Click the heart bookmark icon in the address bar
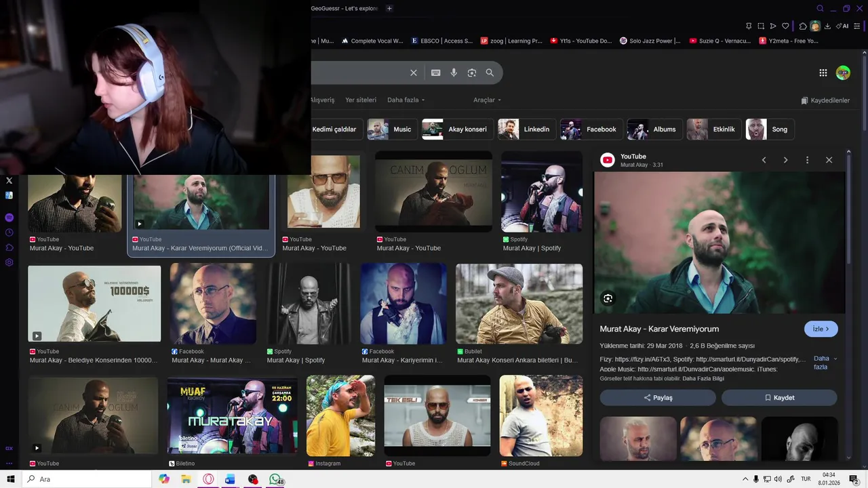Viewport: 868px width, 488px height. pyautogui.click(x=785, y=26)
